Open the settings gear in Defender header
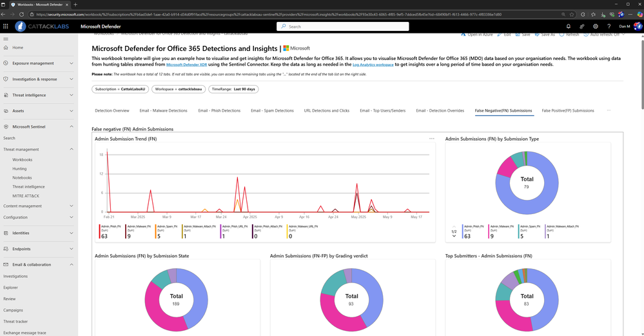Screen dimensions: 644x336 (596, 26)
